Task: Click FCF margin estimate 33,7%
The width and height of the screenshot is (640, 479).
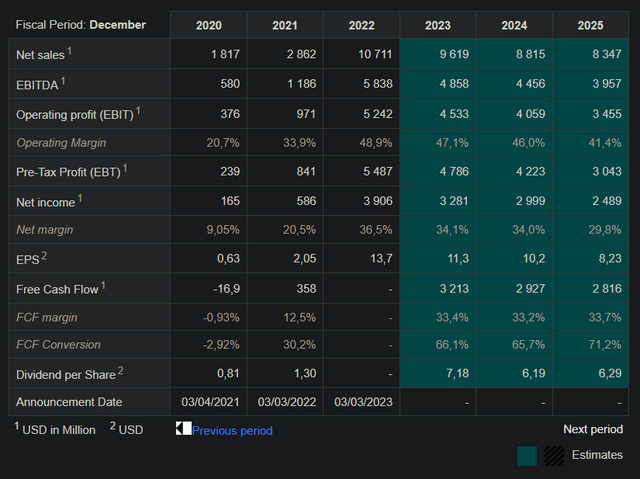Action: click(605, 317)
